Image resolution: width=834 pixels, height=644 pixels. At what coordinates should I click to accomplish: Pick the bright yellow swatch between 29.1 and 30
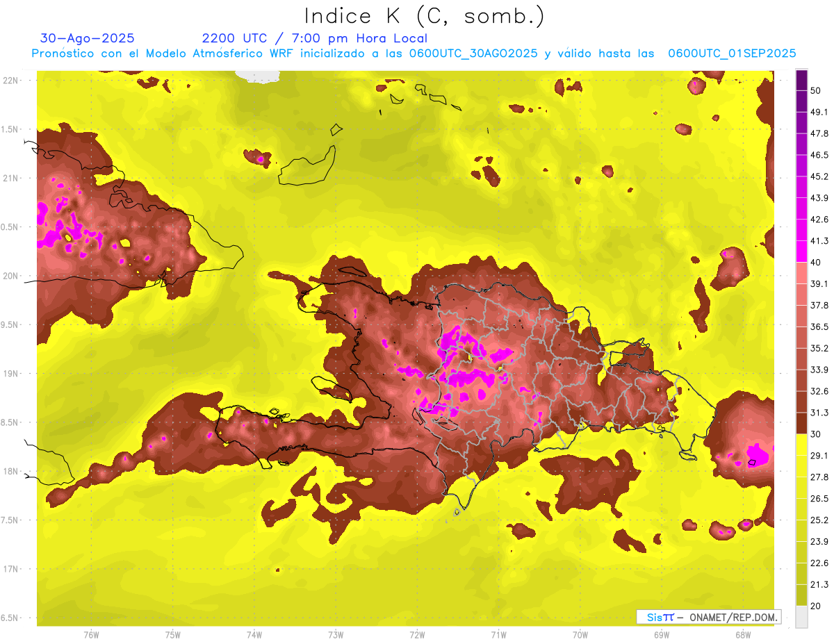pos(801,445)
